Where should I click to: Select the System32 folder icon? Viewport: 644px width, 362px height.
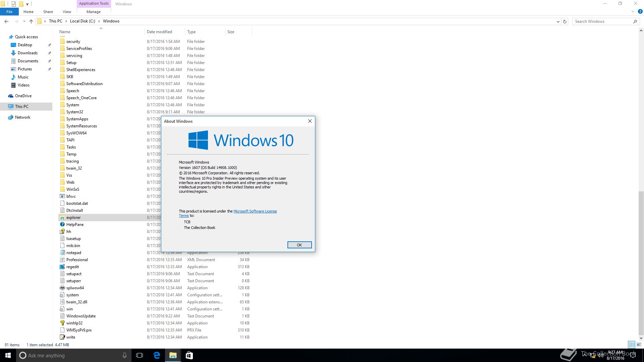(62, 112)
